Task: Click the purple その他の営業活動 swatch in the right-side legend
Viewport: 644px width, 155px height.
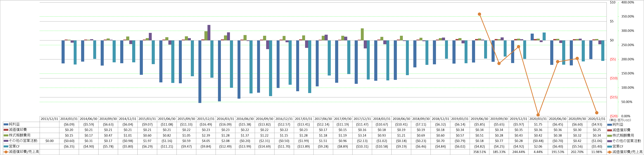Action: point(609,141)
